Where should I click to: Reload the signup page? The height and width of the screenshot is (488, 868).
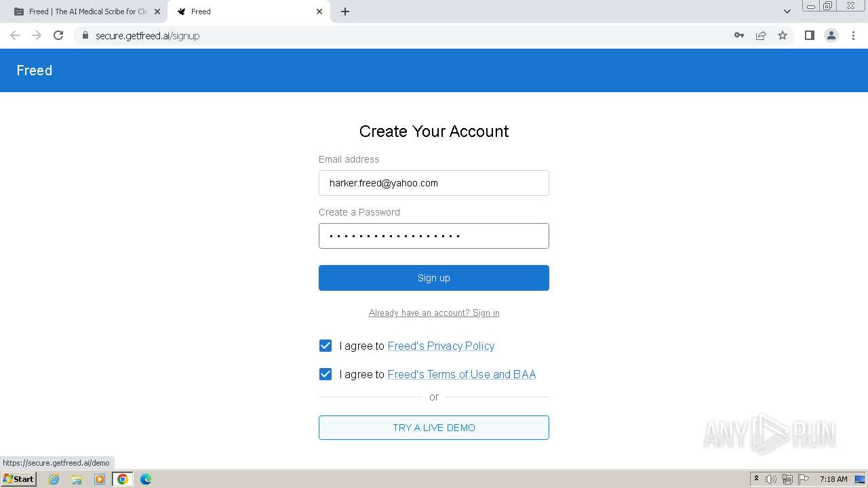click(x=58, y=35)
